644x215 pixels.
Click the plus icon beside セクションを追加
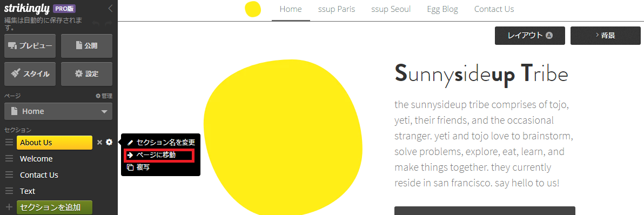pyautogui.click(x=9, y=207)
